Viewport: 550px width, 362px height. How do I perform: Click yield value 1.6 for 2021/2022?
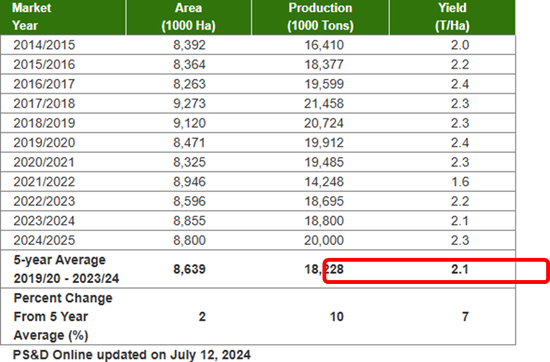coord(460,182)
